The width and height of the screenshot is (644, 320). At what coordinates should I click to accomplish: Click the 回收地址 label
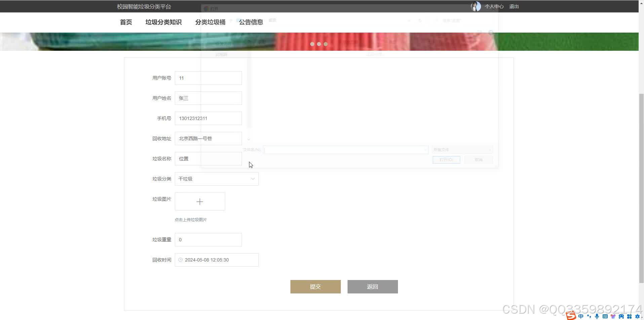(162, 138)
